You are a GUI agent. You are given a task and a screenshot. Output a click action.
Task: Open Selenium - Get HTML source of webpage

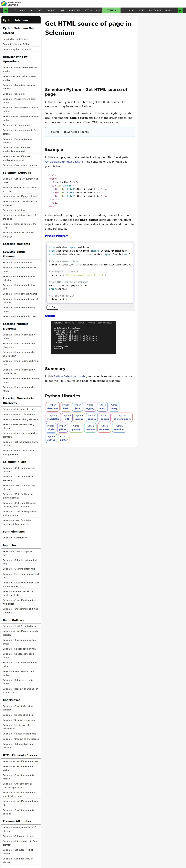click(x=21, y=235)
